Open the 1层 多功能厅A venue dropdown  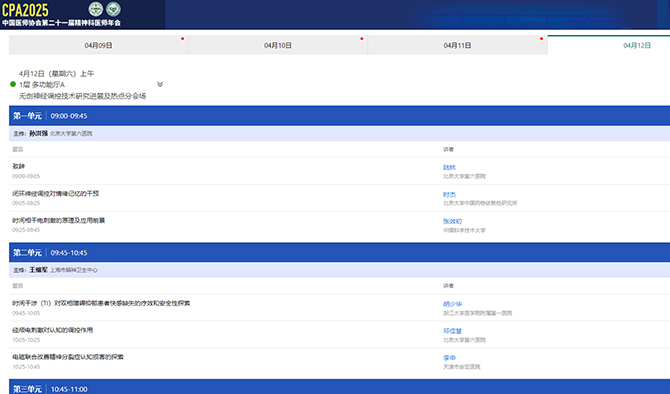click(x=42, y=85)
